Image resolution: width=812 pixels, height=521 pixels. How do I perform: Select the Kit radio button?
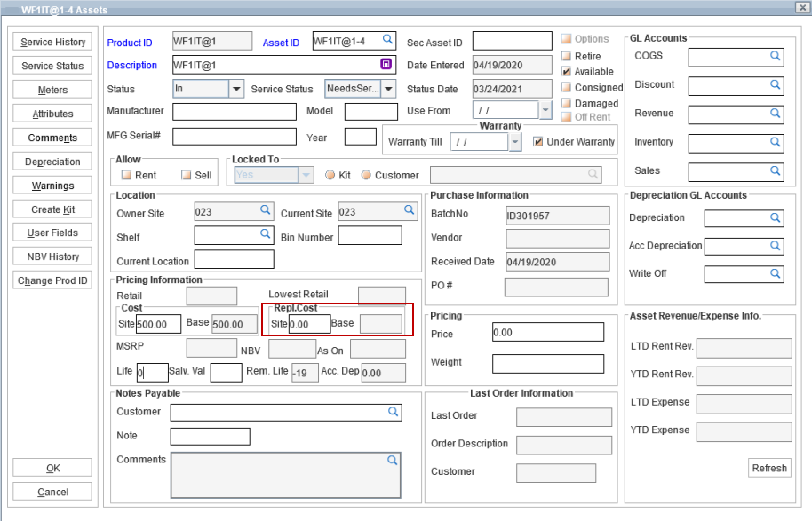pyautogui.click(x=330, y=175)
